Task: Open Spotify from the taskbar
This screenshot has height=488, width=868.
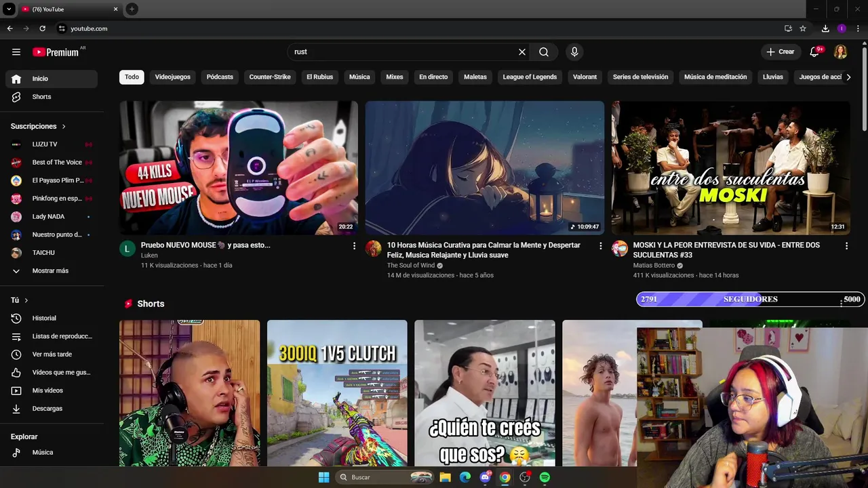Action: click(545, 477)
